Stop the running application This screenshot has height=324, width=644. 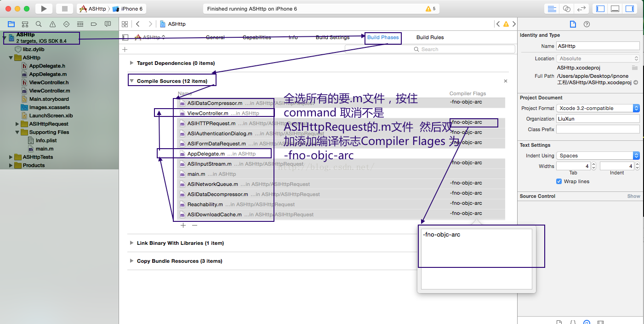(64, 8)
